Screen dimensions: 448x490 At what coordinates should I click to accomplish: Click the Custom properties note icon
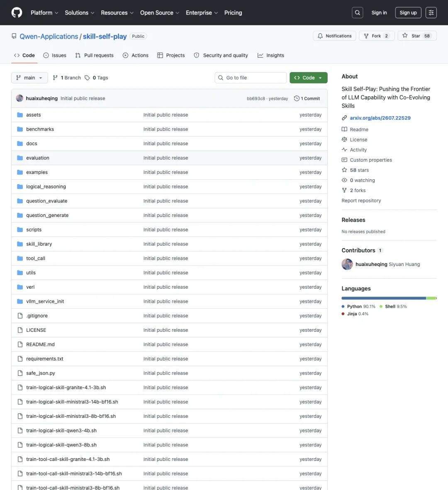(x=344, y=160)
